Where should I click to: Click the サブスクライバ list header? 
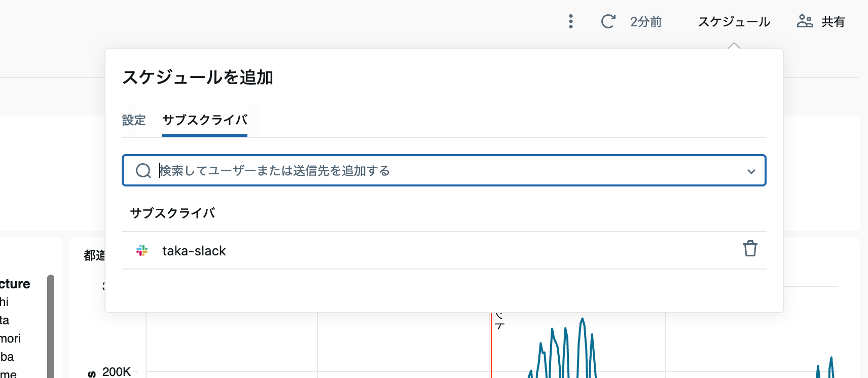coord(172,213)
